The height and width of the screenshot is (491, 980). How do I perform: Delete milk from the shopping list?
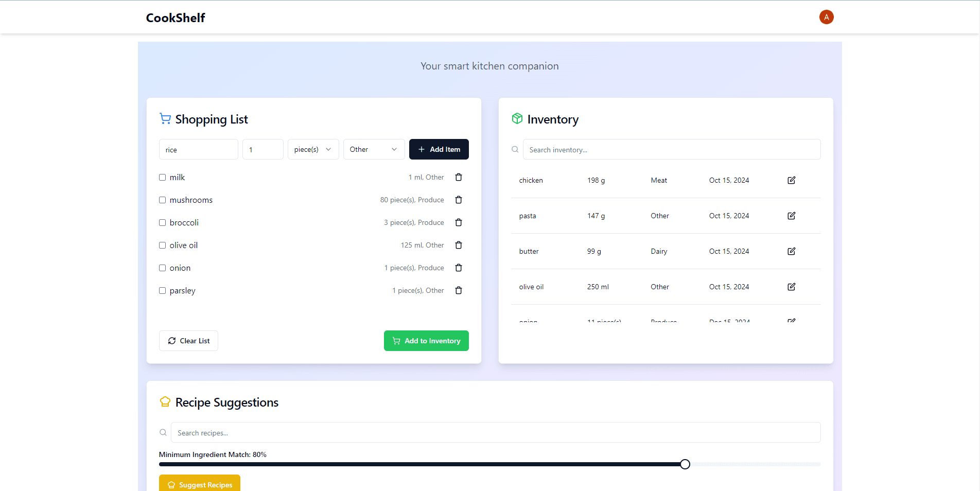pyautogui.click(x=459, y=177)
